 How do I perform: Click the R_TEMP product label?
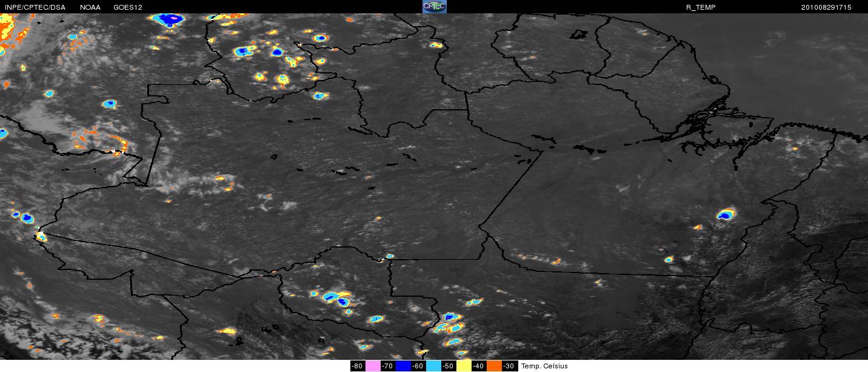pyautogui.click(x=701, y=7)
